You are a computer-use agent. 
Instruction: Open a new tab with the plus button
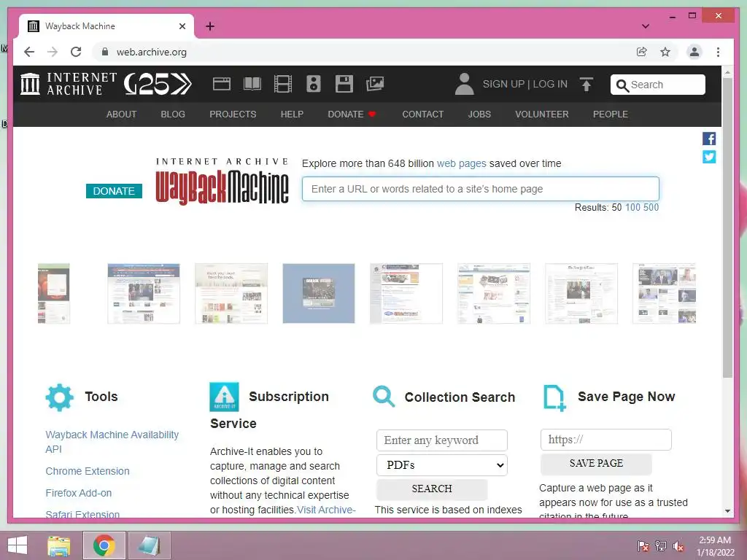(x=210, y=26)
